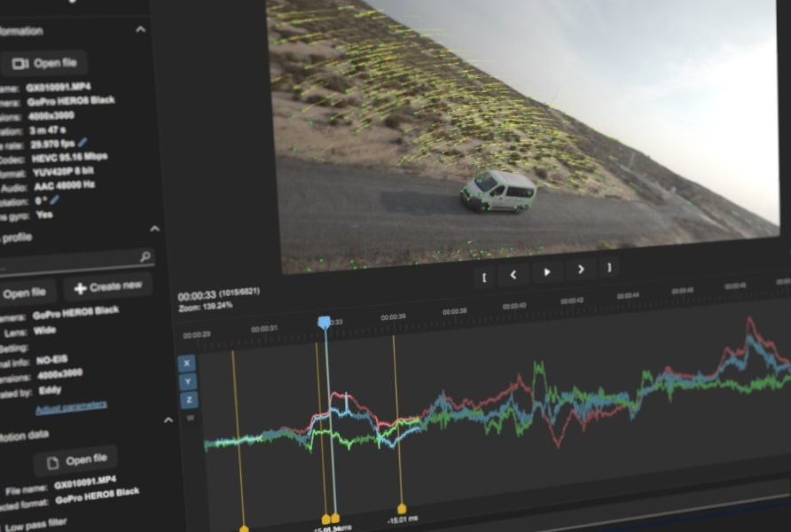Open a motion data file

tap(75, 461)
